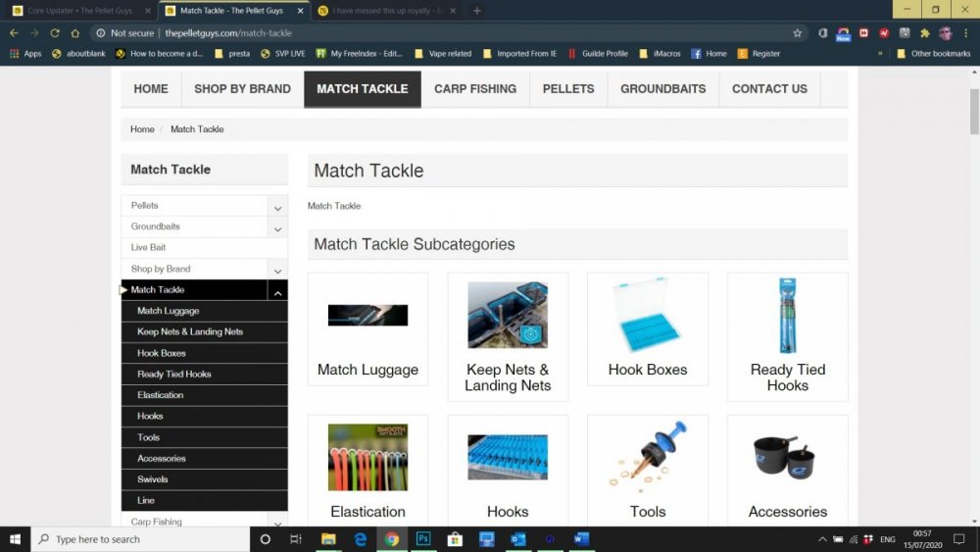Bookmark this page with the star icon

[797, 33]
